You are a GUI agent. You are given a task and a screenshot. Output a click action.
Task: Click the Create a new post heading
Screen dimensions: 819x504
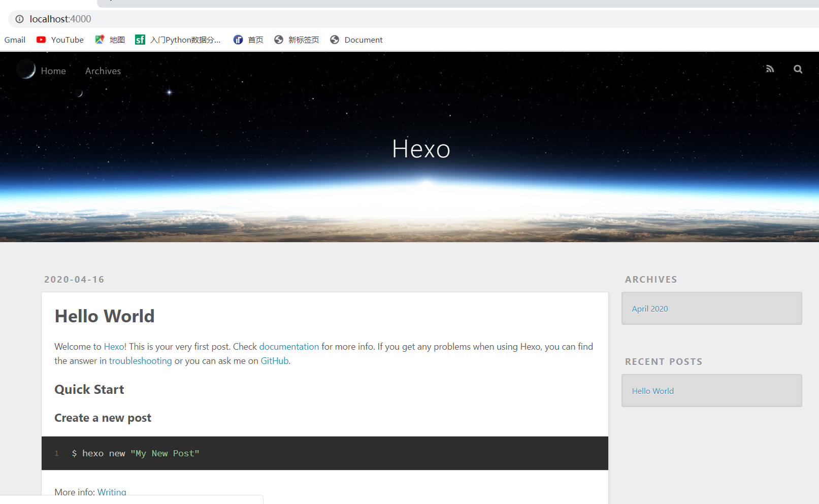click(103, 418)
